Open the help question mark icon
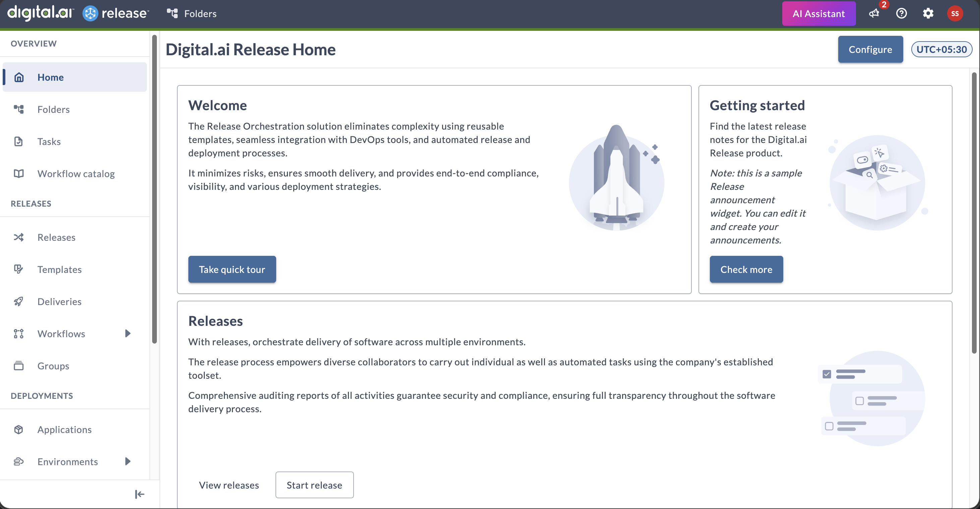 coord(901,13)
